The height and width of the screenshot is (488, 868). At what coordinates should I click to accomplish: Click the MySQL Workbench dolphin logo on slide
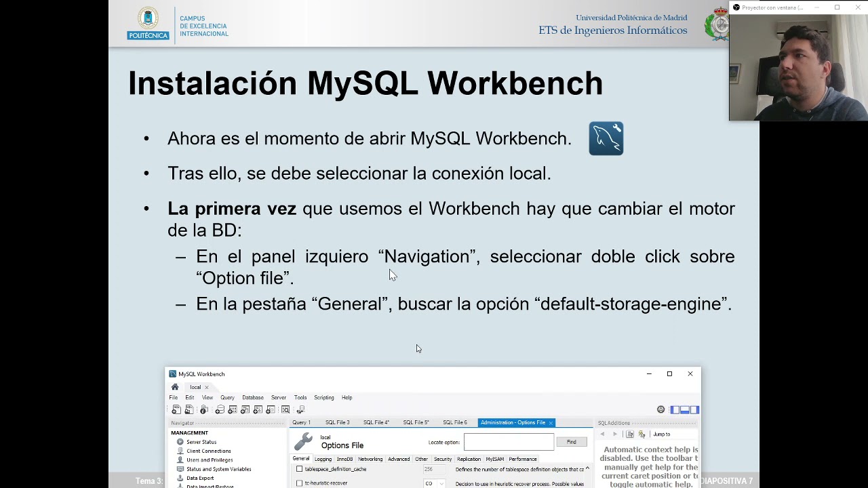606,138
